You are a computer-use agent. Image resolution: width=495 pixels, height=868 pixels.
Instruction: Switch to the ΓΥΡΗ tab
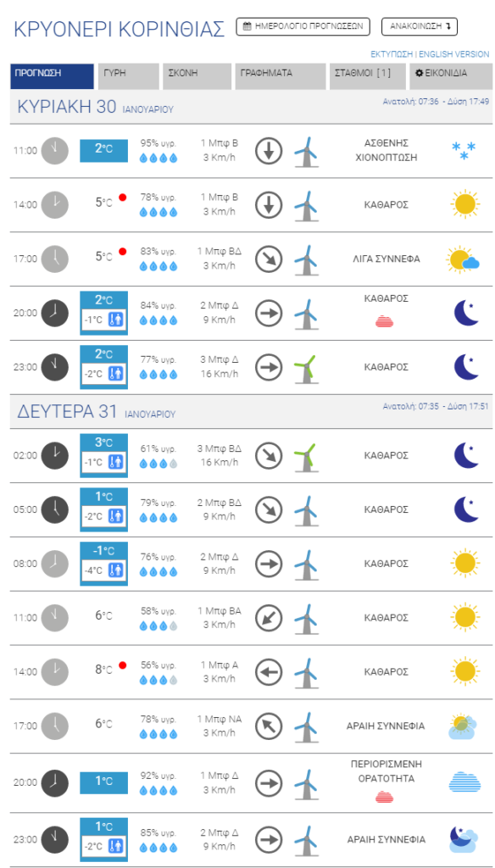[129, 76]
